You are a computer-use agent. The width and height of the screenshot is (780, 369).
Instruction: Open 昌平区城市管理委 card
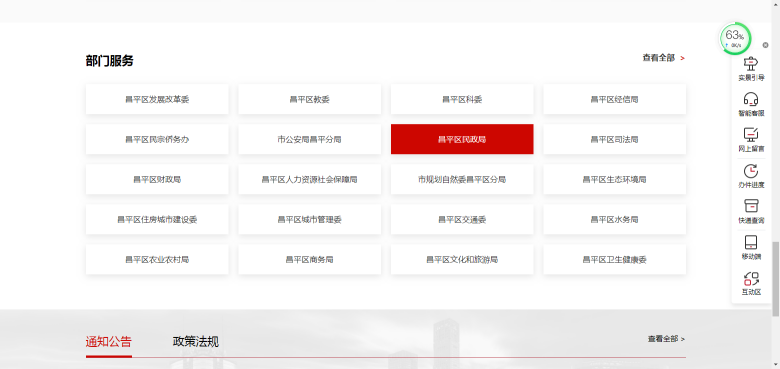(x=309, y=219)
